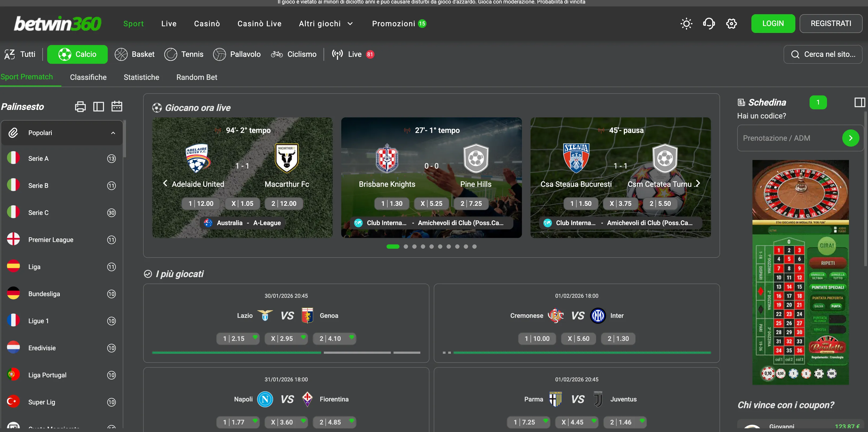
Task: Click the Macarthur Fc team crest
Action: (287, 158)
